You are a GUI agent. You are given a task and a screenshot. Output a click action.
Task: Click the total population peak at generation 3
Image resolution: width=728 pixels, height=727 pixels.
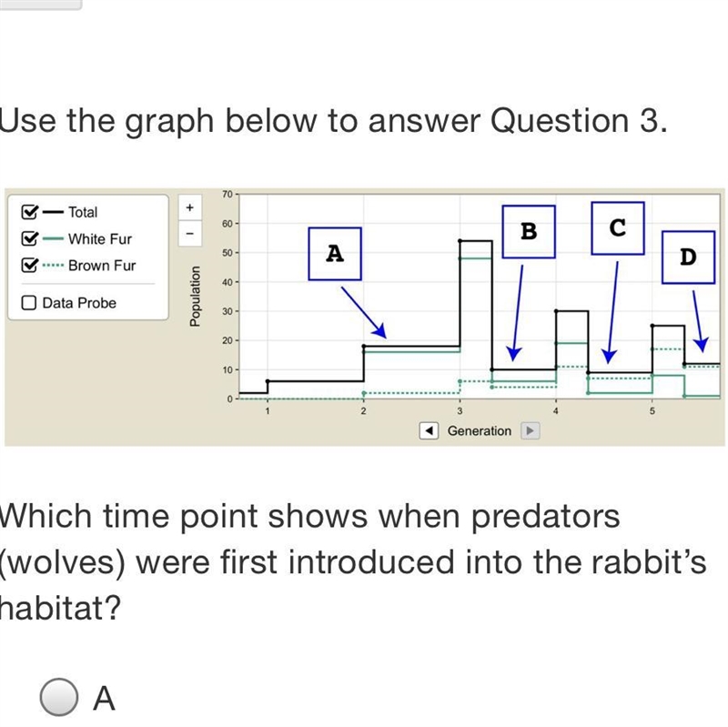[476, 241]
